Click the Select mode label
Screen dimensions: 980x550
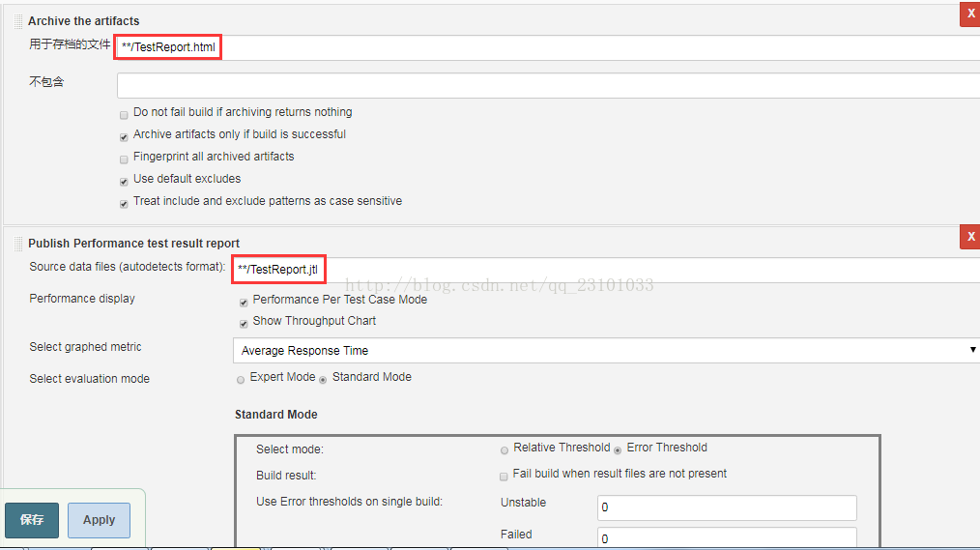[x=290, y=449]
